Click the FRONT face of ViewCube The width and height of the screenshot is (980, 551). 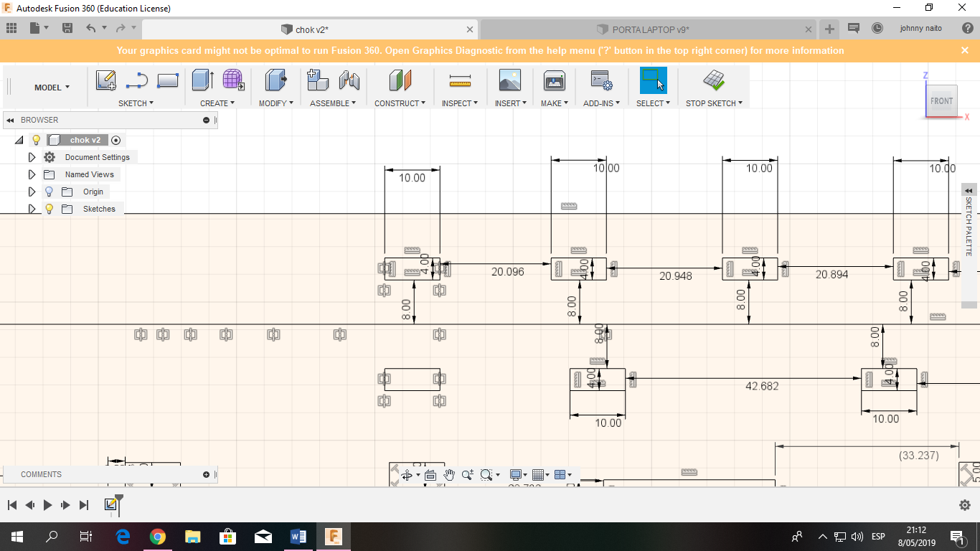tap(941, 100)
